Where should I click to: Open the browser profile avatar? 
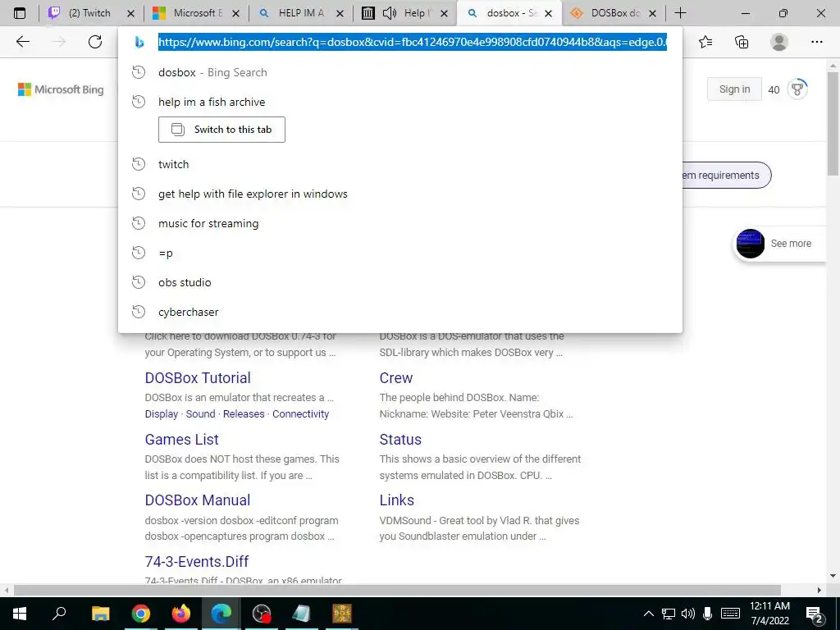(779, 42)
